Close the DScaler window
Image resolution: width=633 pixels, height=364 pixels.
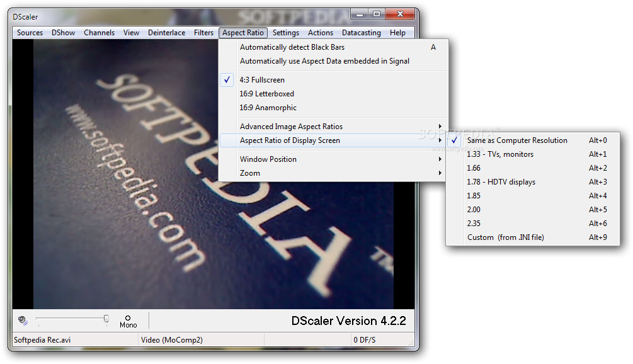[x=400, y=14]
